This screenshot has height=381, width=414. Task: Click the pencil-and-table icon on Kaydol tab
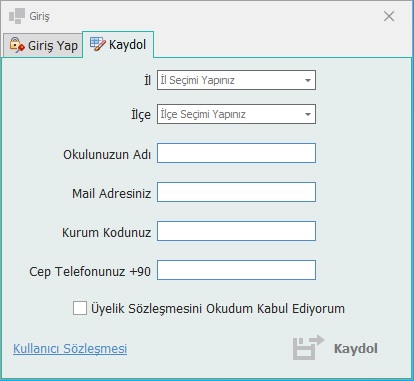98,44
